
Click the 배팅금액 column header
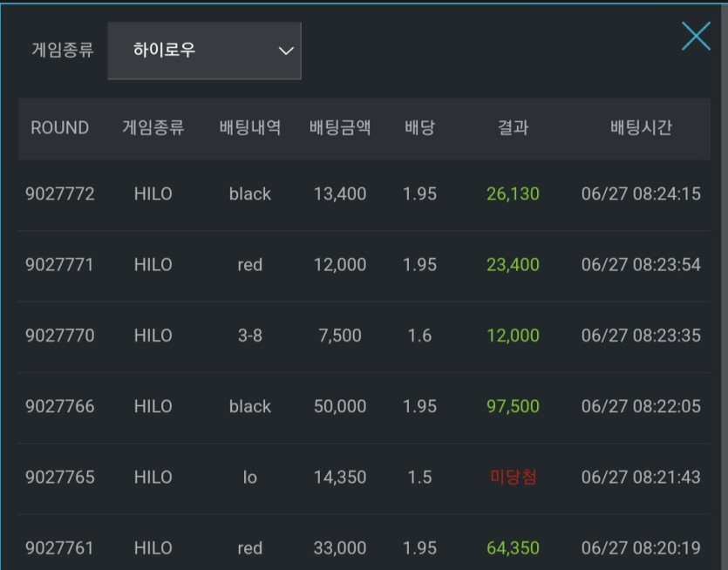(x=340, y=127)
